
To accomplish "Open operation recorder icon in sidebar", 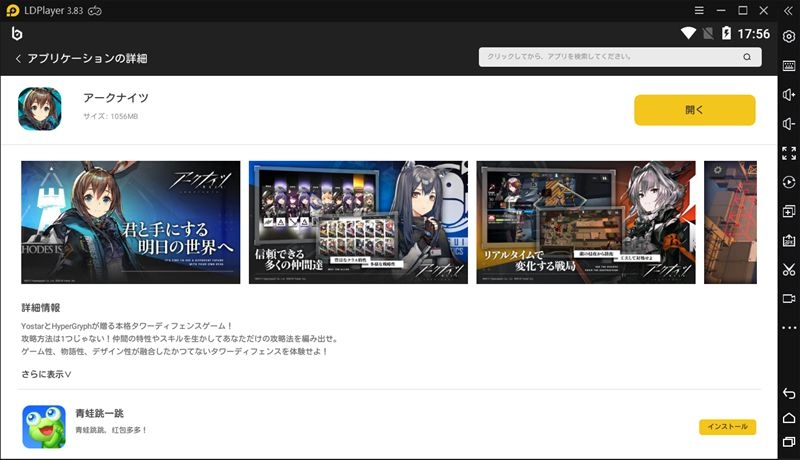I will click(789, 182).
